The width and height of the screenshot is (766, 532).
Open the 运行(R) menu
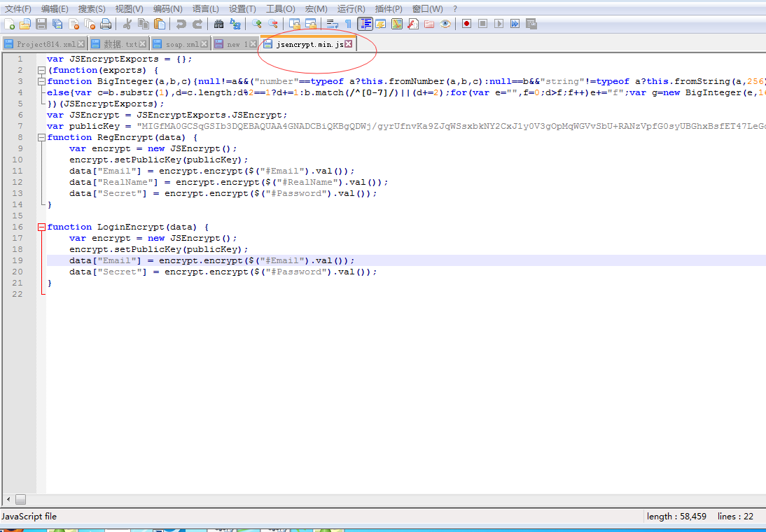351,9
